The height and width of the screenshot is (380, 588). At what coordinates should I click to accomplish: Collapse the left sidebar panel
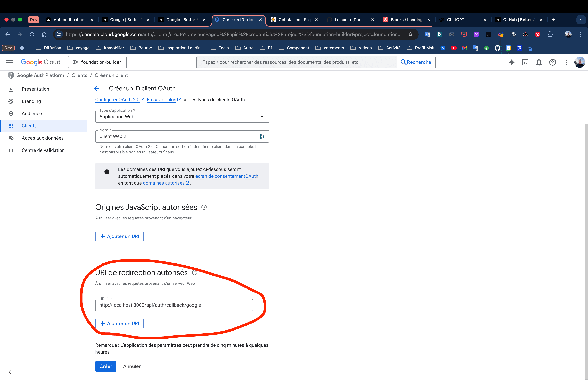[x=11, y=372]
